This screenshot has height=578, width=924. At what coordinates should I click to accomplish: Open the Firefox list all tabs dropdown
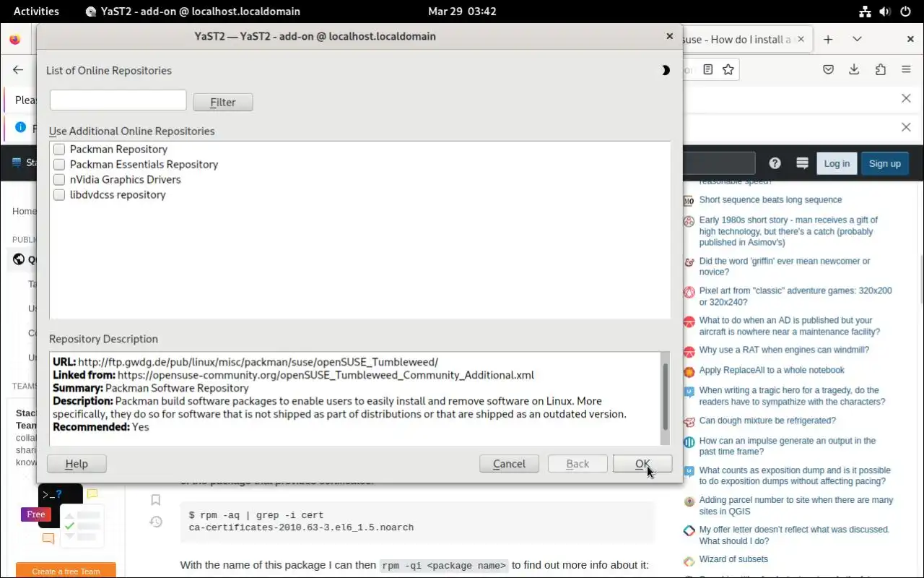click(857, 40)
